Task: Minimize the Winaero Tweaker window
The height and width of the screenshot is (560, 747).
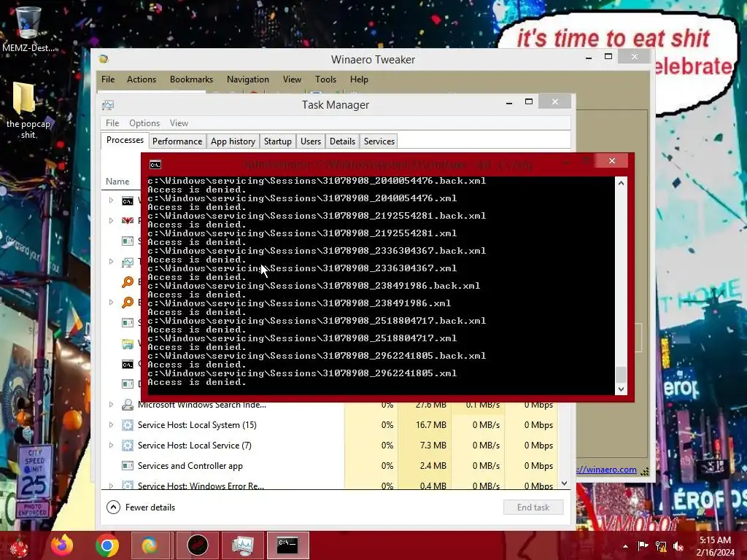Action: (589, 58)
